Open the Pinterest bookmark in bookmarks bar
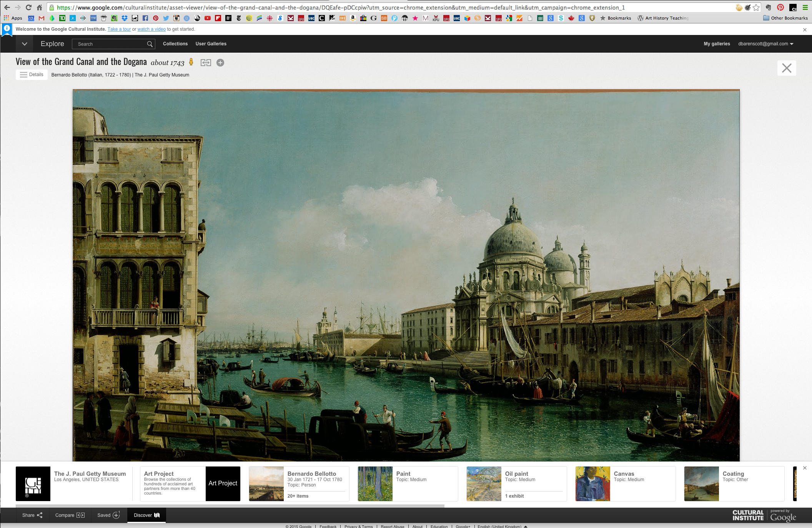812x528 pixels. click(156, 18)
